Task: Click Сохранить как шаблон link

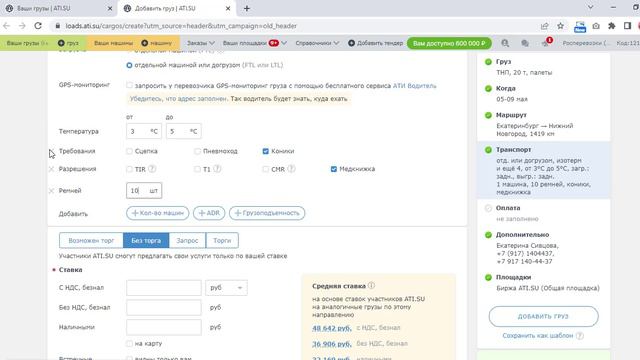Action: (538, 336)
